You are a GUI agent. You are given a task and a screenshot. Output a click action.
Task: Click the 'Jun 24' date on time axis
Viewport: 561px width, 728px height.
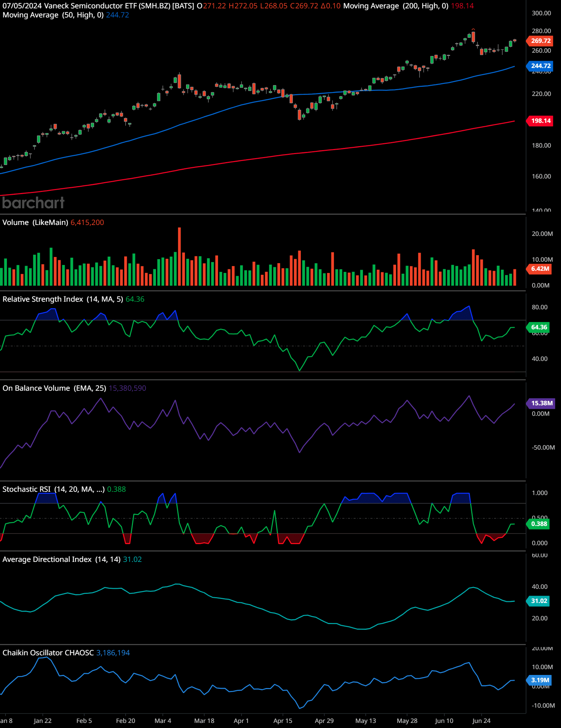pos(481,721)
